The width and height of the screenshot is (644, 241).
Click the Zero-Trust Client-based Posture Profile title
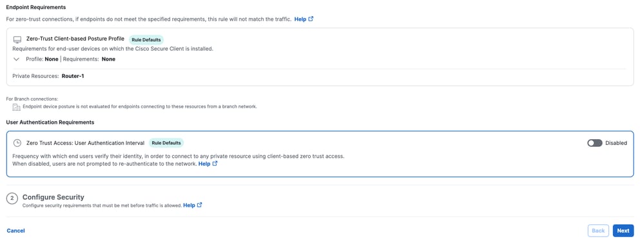pos(75,39)
